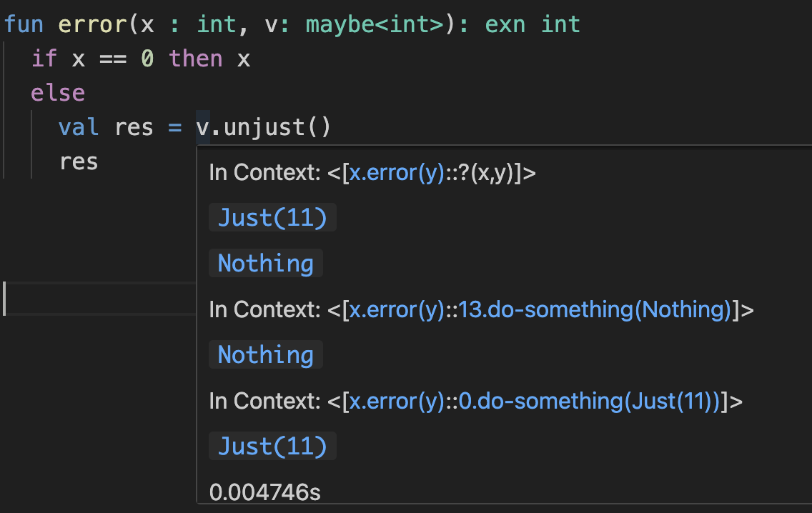Click the number 0 in the if condition
Screen dimensions: 812x513
tap(147, 59)
